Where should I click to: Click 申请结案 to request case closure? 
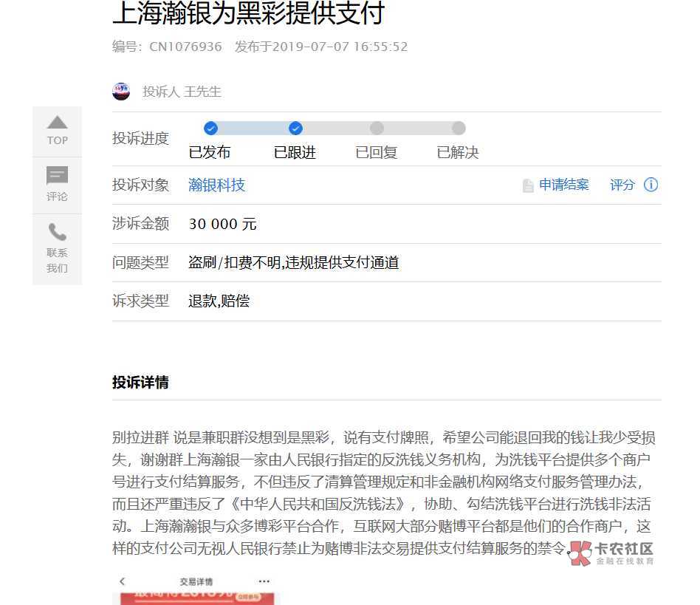(563, 185)
